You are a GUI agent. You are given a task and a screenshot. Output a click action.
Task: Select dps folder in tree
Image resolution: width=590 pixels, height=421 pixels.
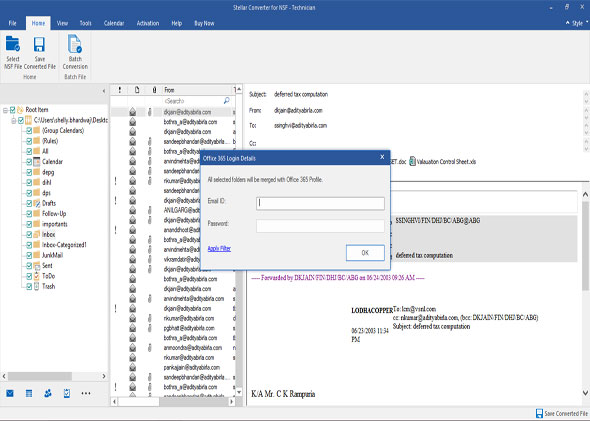(46, 193)
